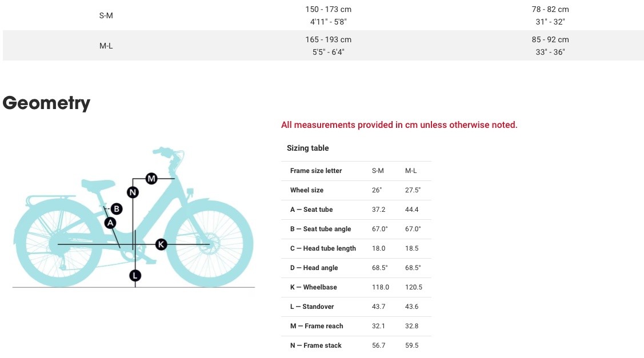Click the B marker near the seat tube

pyautogui.click(x=117, y=209)
